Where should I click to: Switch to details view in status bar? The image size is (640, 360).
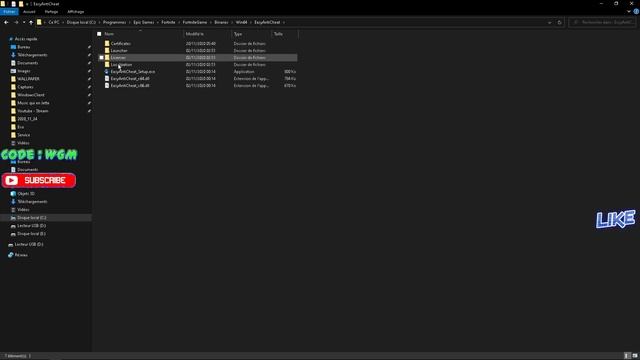(627, 356)
